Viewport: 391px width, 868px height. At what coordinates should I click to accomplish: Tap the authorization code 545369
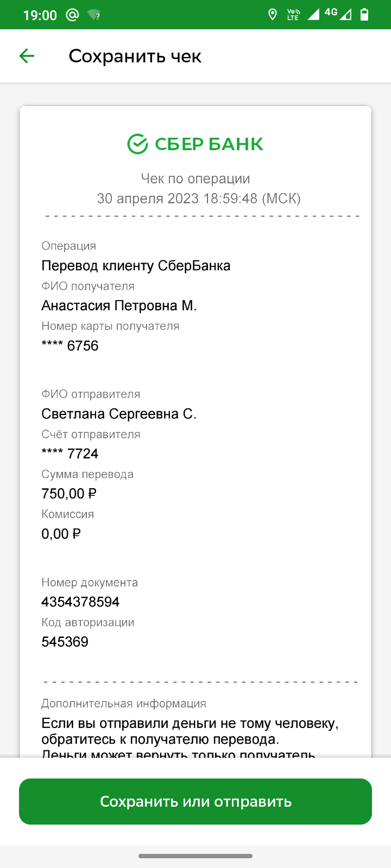point(65,642)
